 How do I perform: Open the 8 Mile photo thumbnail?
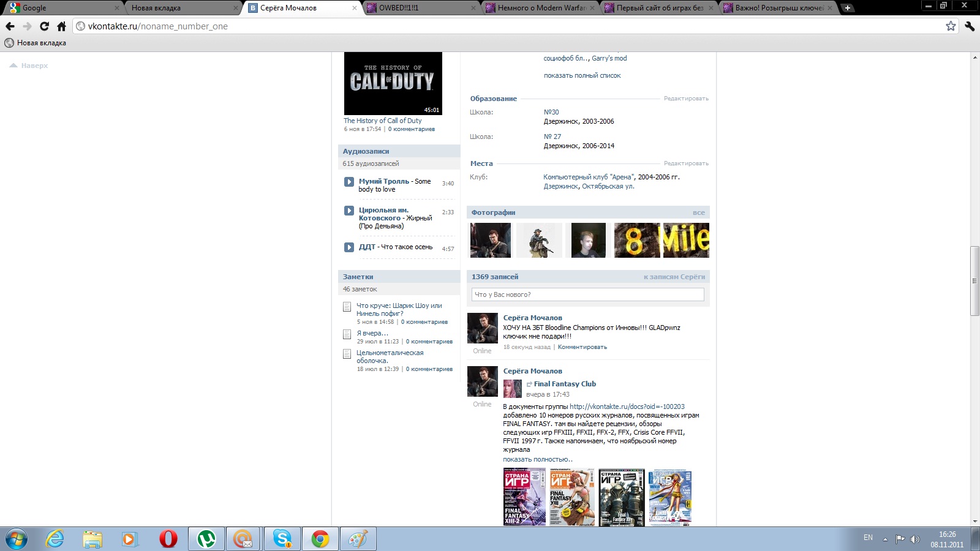tap(661, 240)
